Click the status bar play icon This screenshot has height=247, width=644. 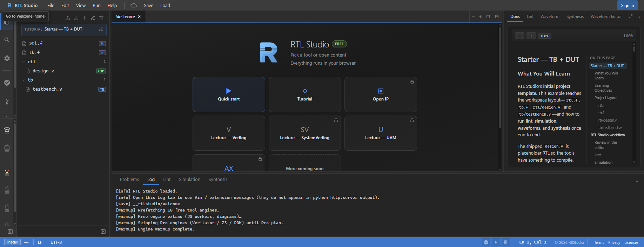click(496, 242)
